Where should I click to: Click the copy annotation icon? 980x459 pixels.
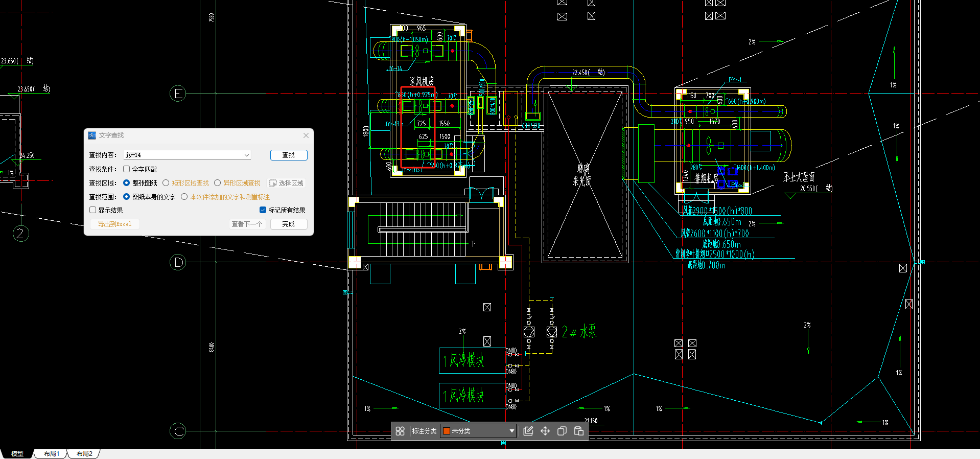pyautogui.click(x=562, y=431)
